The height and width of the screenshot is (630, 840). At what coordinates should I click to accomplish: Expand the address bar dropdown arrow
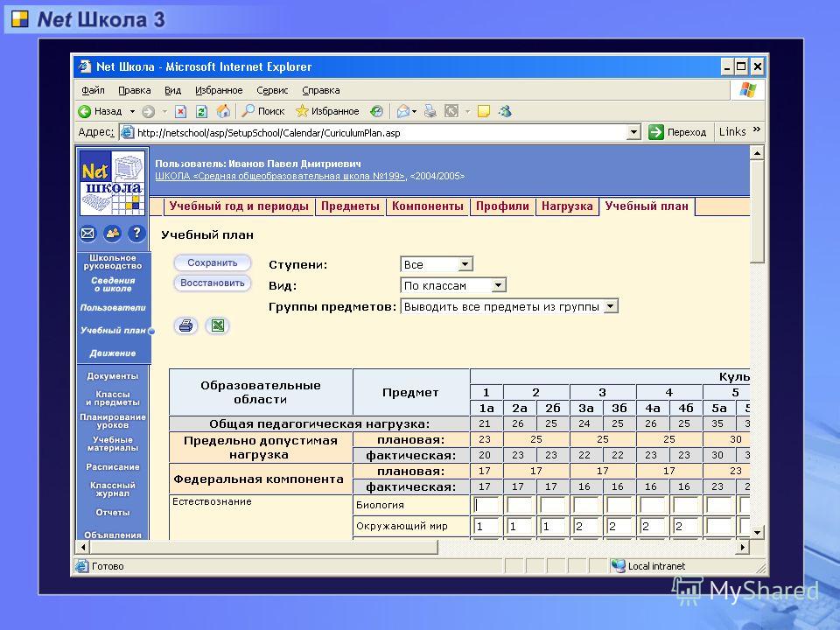tap(633, 132)
